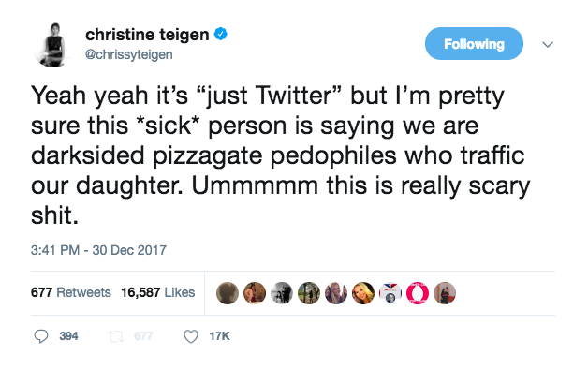This screenshot has width=588, height=370.
Task: Toggle the Following button
Action: [474, 43]
